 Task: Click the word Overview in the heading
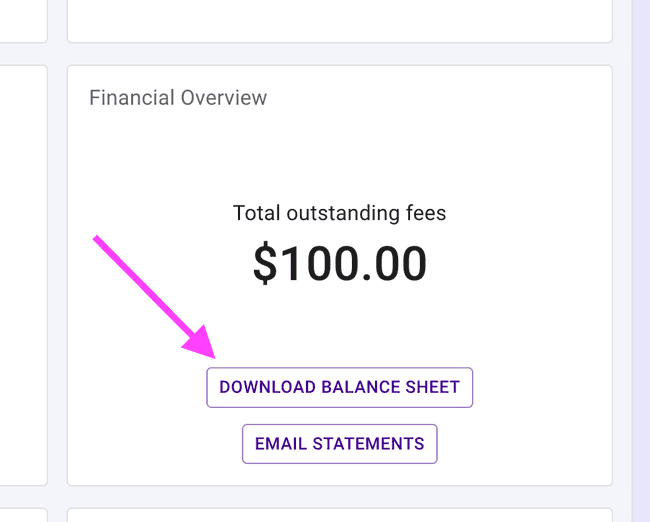[223, 98]
